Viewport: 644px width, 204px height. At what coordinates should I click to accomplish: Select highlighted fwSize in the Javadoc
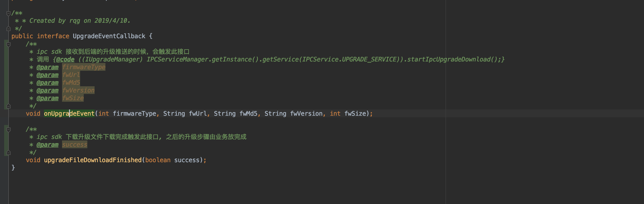73,98
